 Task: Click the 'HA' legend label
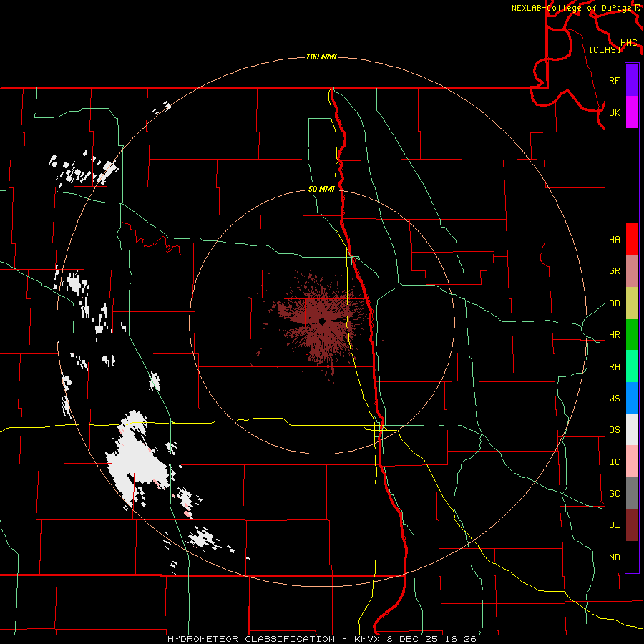point(614,239)
